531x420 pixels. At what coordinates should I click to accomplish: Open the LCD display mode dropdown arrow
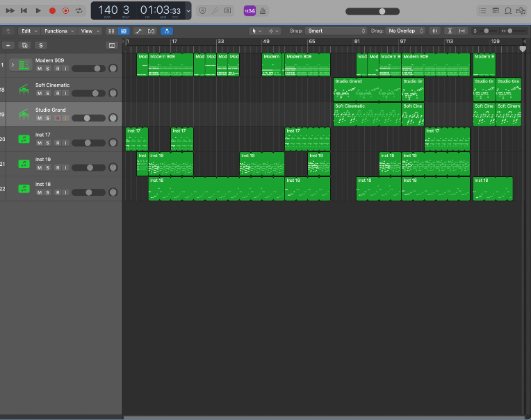[x=188, y=11]
